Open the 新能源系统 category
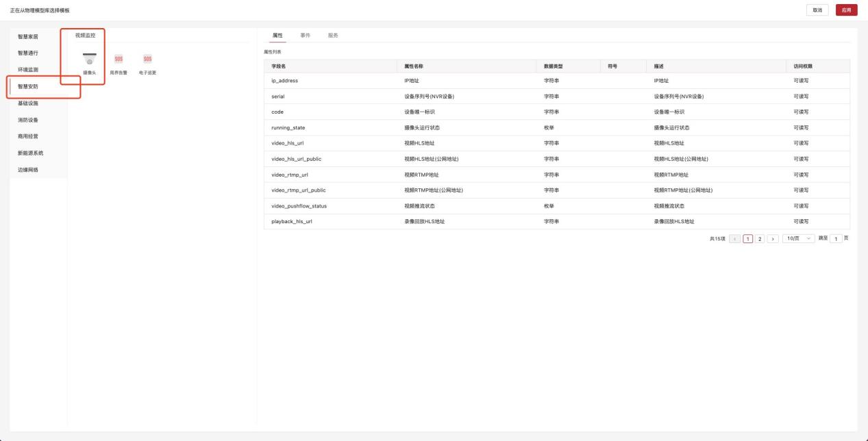 [x=30, y=153]
